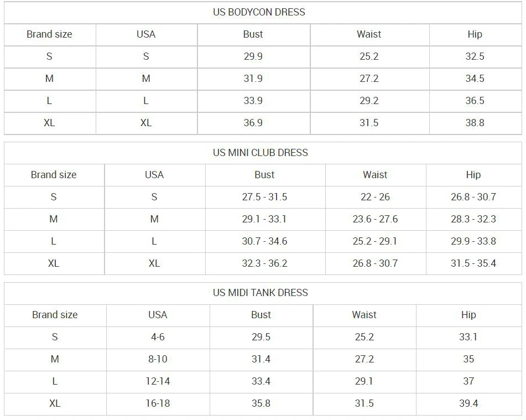The width and height of the screenshot is (526, 420).
Task: Select the 35.8 bust value cell
Action: click(x=261, y=403)
